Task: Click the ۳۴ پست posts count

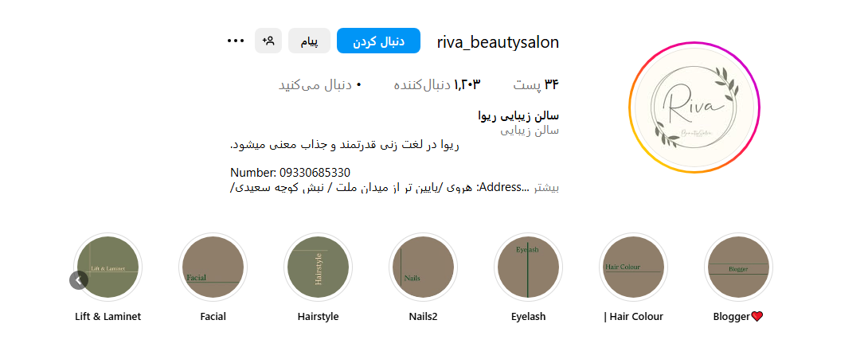Action: click(x=536, y=84)
